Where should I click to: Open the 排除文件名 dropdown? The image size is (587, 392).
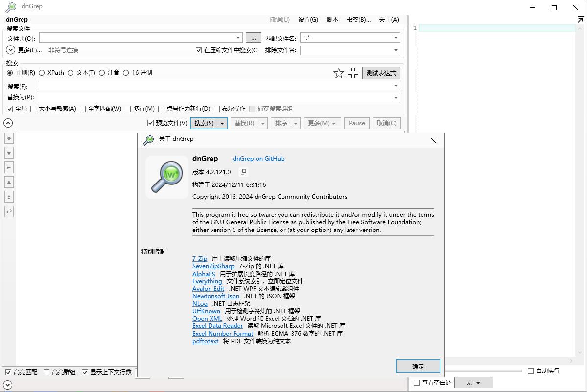pos(396,50)
